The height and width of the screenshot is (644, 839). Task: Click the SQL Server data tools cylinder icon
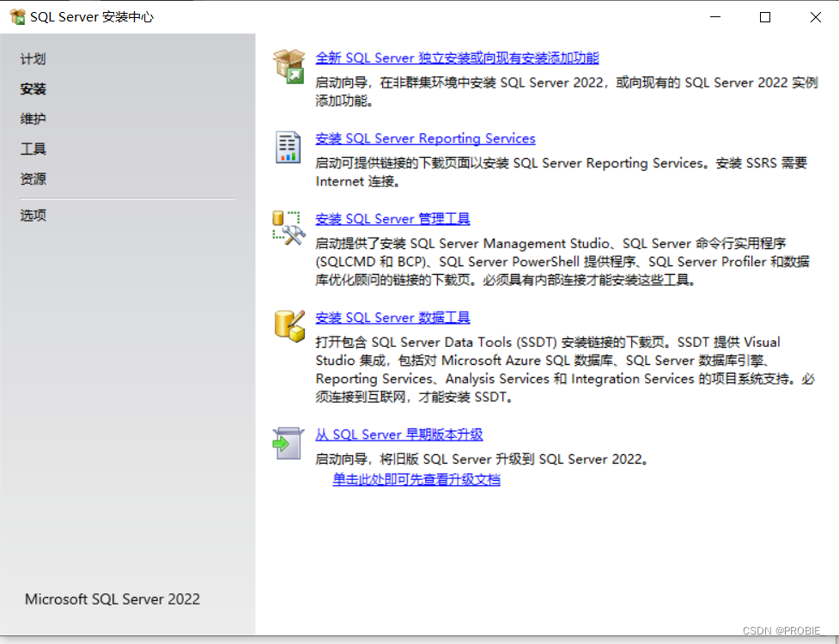pyautogui.click(x=289, y=325)
